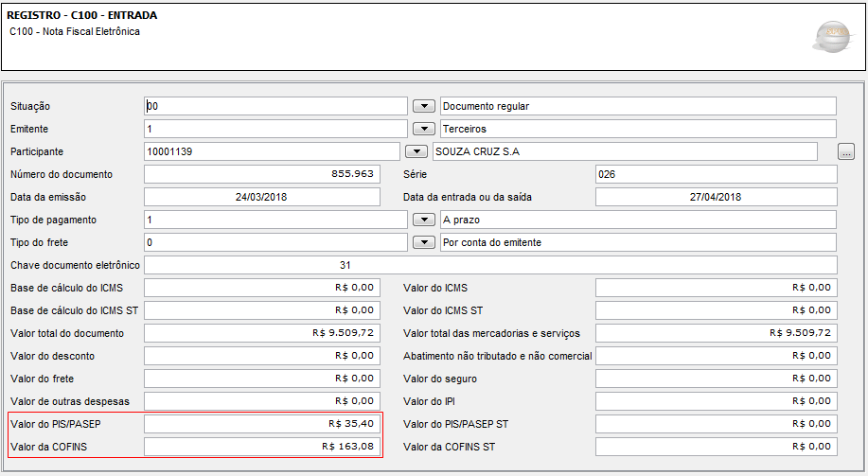This screenshot has height=476, width=868.
Task: Open the Situação dropdown arrow
Action: 425,106
